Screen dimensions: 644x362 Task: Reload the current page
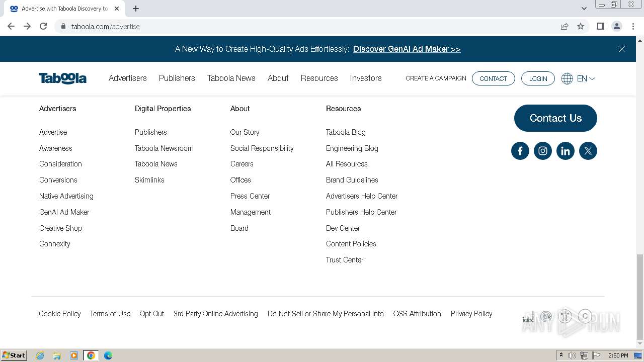point(43,26)
